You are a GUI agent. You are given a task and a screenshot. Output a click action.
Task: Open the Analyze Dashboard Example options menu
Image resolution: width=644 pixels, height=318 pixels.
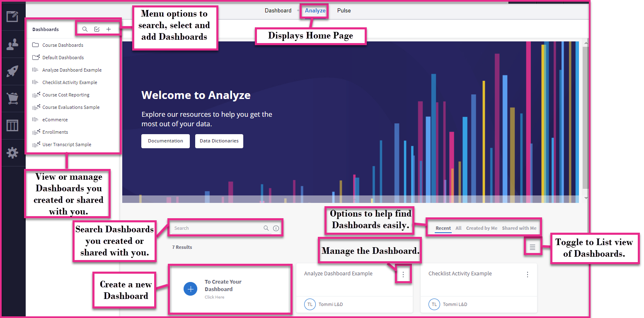pyautogui.click(x=403, y=275)
